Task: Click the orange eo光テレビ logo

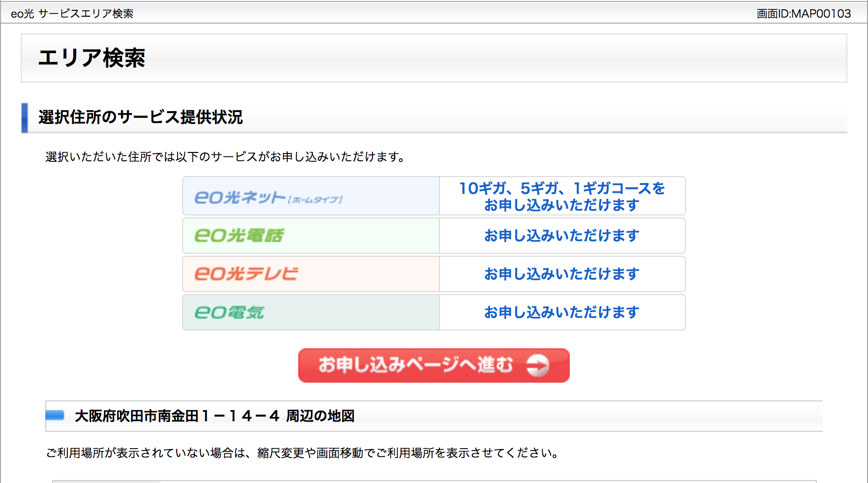Action: [246, 274]
